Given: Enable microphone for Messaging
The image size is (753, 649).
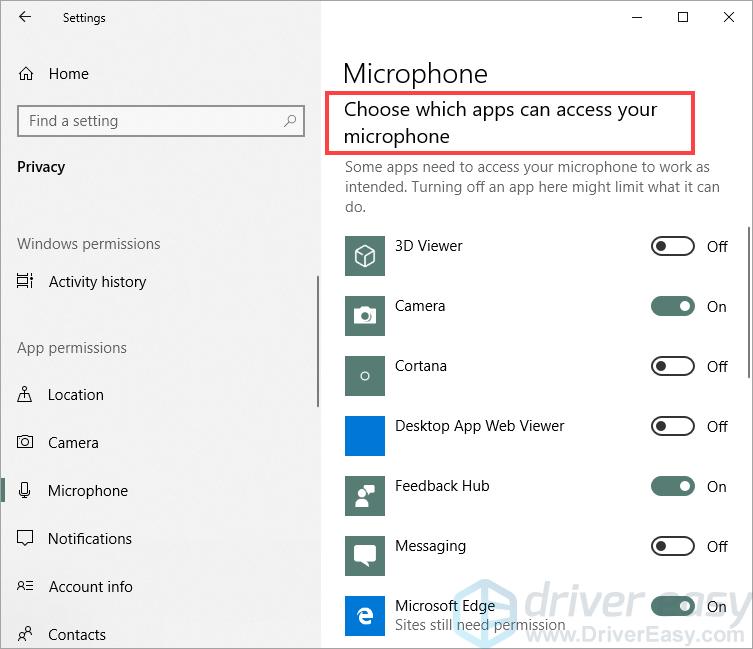Looking at the screenshot, I should coord(672,546).
